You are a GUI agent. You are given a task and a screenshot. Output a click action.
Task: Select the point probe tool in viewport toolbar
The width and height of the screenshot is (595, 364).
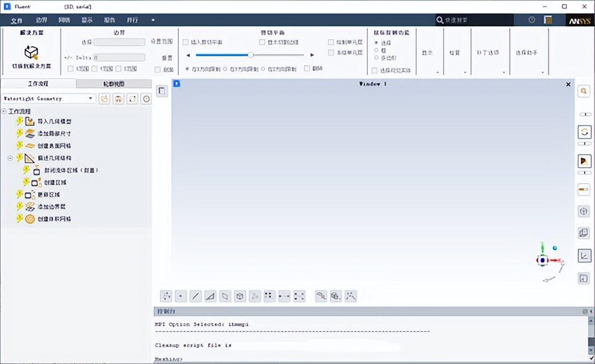(180, 296)
